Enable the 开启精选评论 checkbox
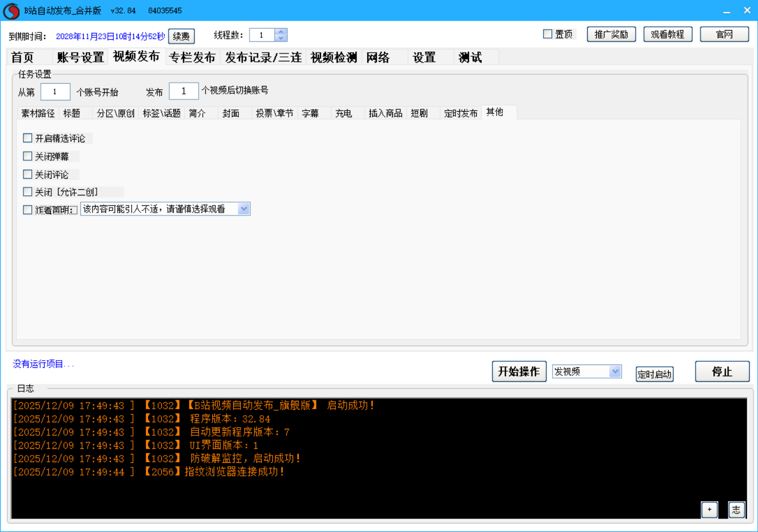Screen dimensions: 758x532 (27, 138)
